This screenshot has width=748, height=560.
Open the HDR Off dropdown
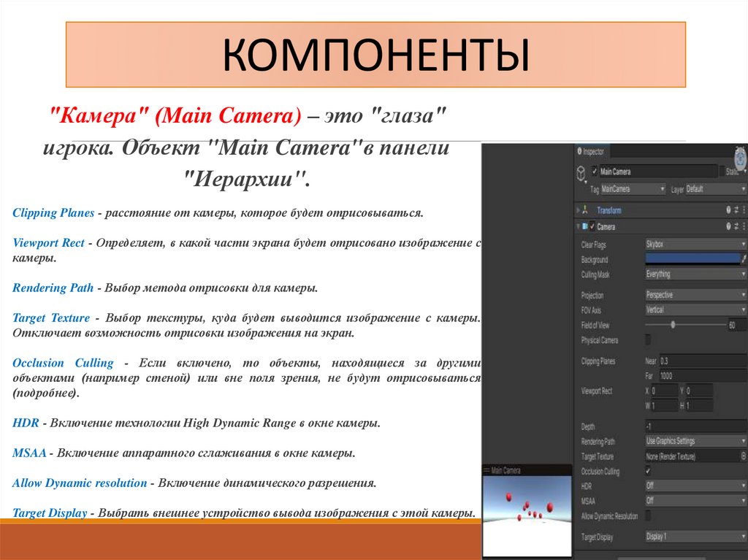pyautogui.click(x=695, y=486)
